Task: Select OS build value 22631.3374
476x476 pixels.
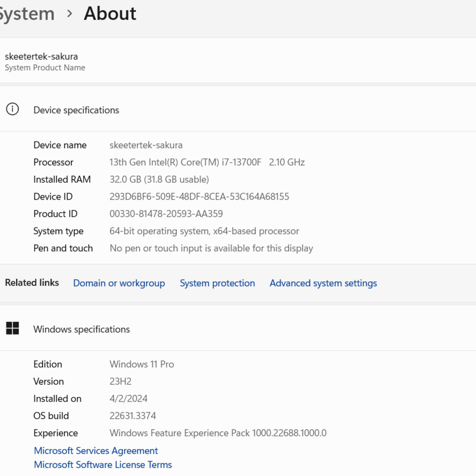Action: (x=133, y=416)
